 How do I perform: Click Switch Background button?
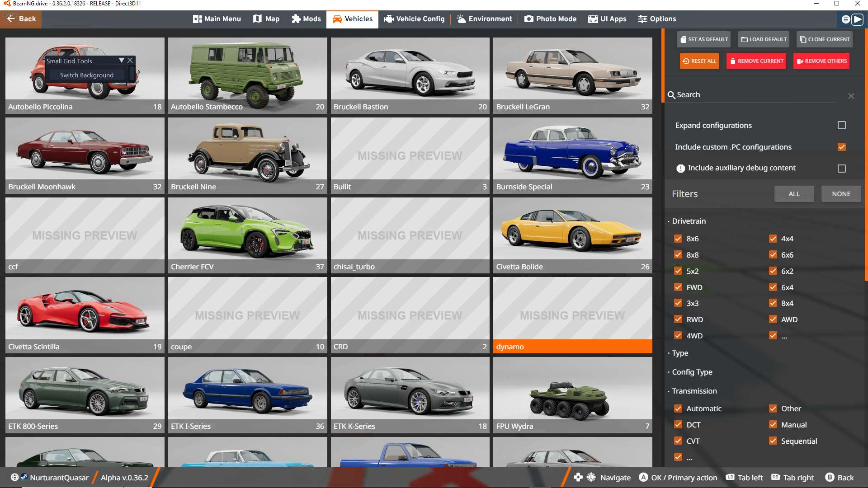87,75
